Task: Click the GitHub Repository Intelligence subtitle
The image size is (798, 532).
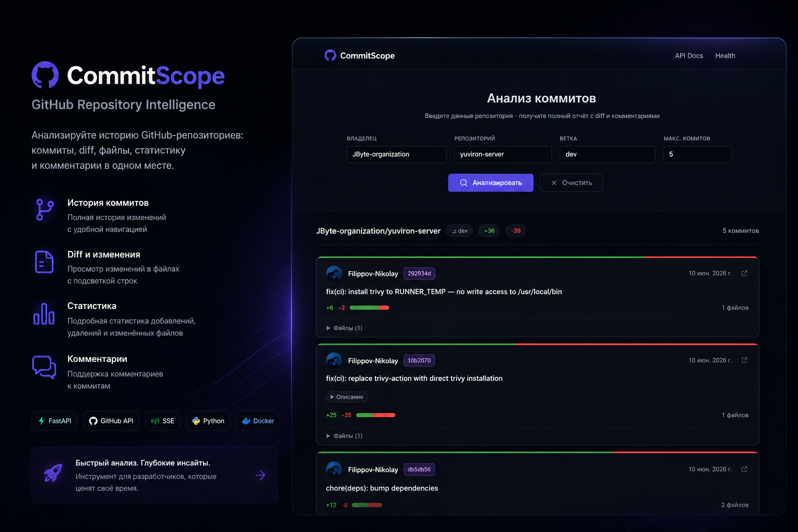Action: click(x=124, y=104)
